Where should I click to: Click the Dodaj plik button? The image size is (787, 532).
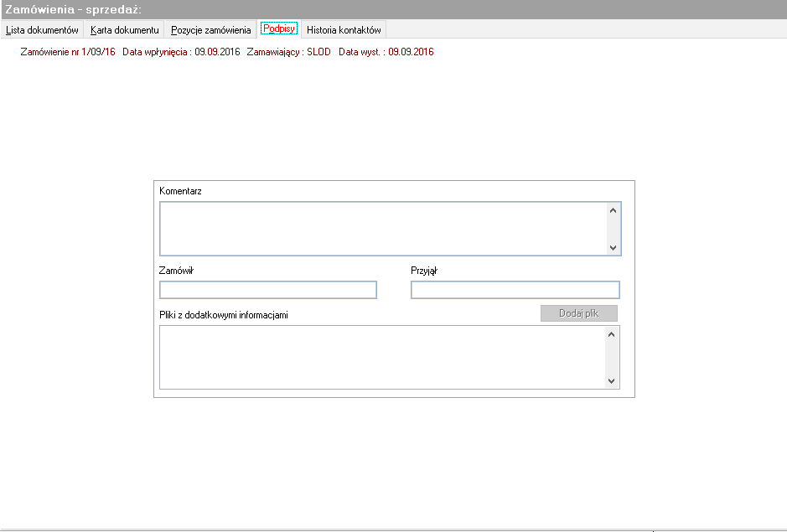pyautogui.click(x=578, y=313)
